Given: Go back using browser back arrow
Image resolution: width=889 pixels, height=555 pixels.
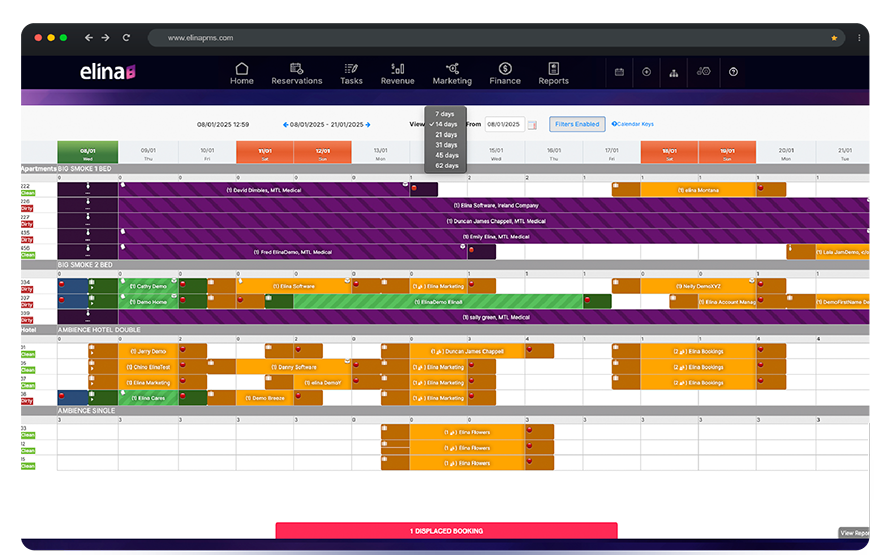Looking at the screenshot, I should click(88, 37).
